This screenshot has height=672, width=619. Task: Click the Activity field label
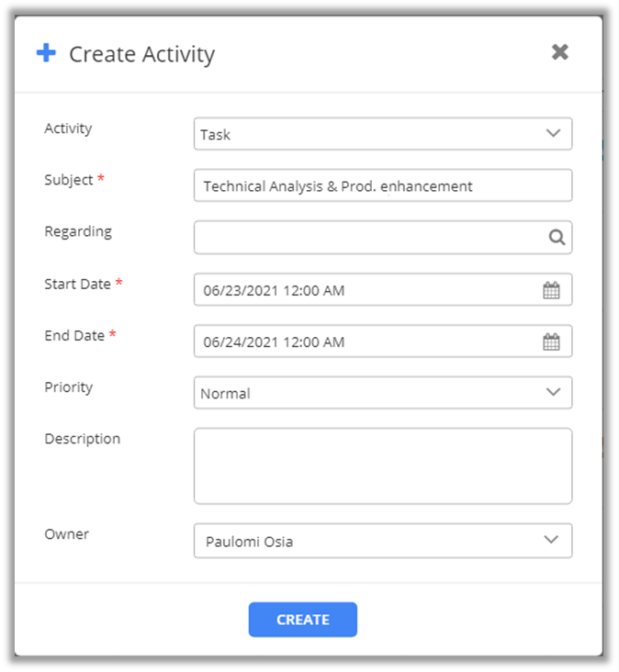pyautogui.click(x=68, y=129)
